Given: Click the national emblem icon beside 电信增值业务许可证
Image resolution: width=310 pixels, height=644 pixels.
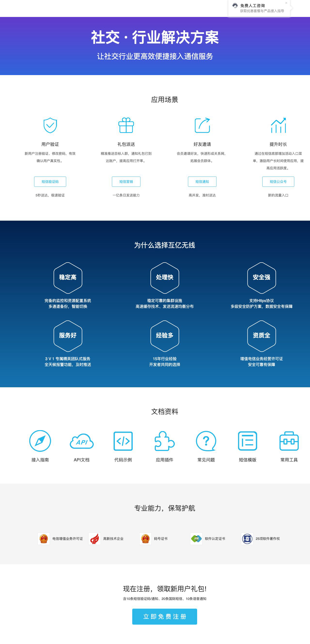Looking at the screenshot, I should click(44, 539).
